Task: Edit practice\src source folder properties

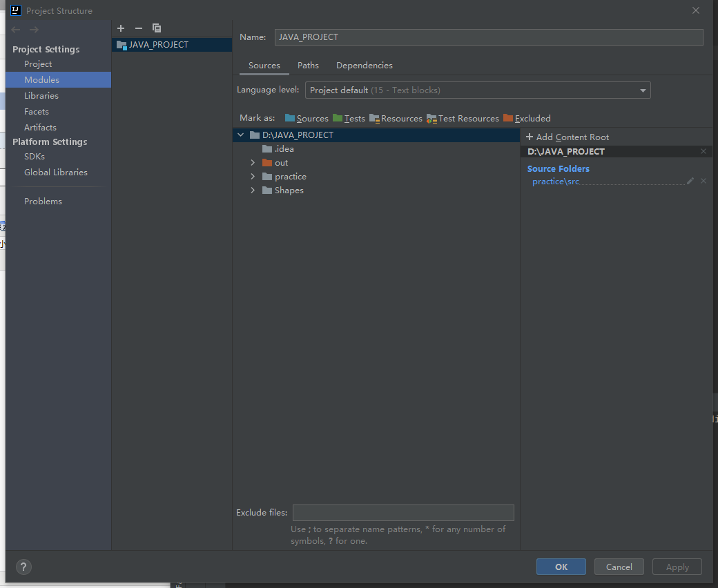Action: pos(690,182)
